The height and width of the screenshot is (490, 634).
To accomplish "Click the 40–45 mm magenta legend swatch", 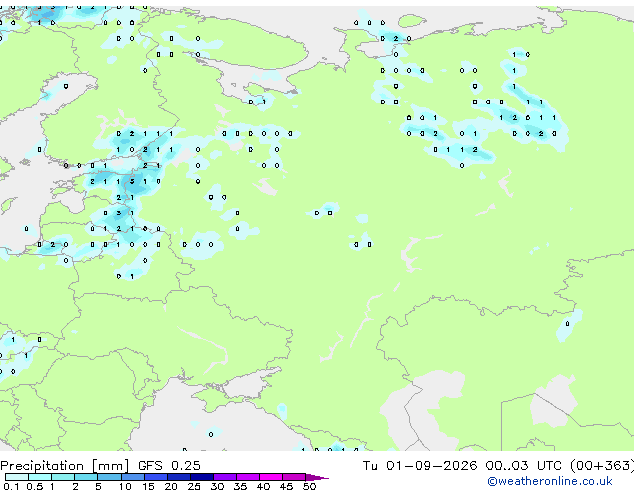I will pyautogui.click(x=271, y=477).
